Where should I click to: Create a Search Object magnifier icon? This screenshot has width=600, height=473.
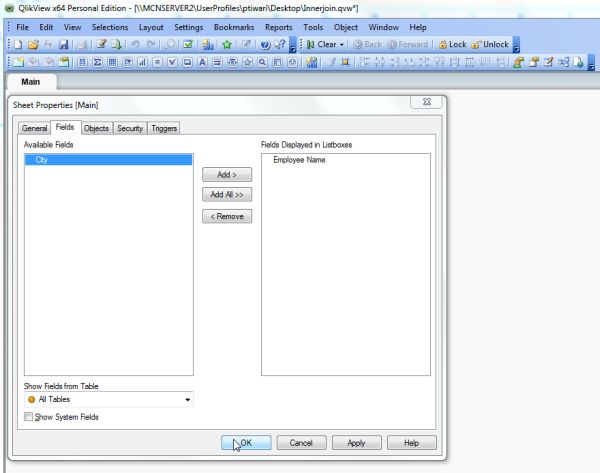pos(262,62)
